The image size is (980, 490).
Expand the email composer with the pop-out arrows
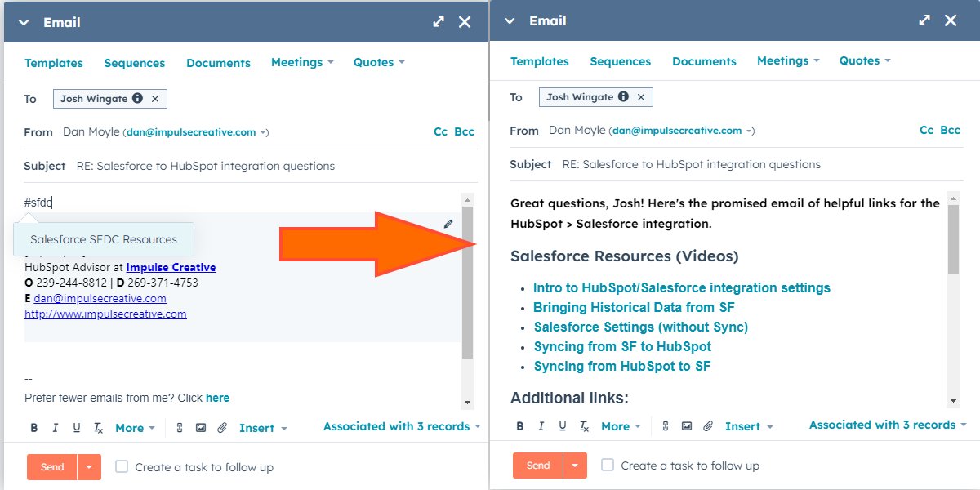point(439,22)
